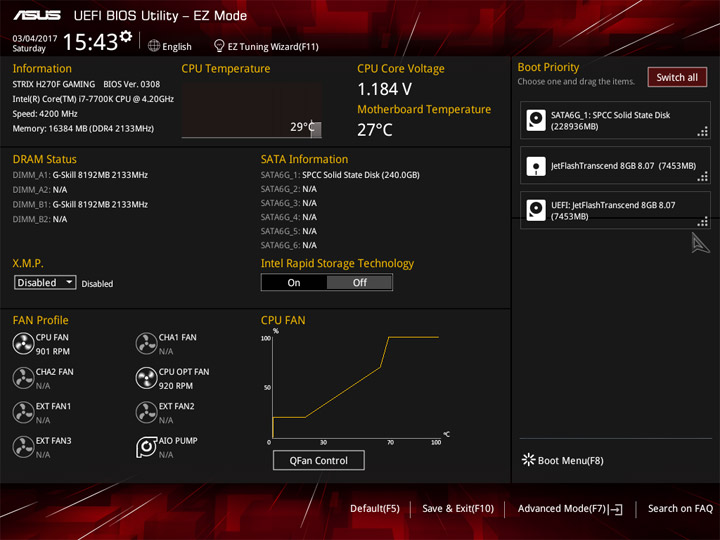This screenshot has height=540, width=720.
Task: Load defaults with Default(F5)
Action: 375,508
